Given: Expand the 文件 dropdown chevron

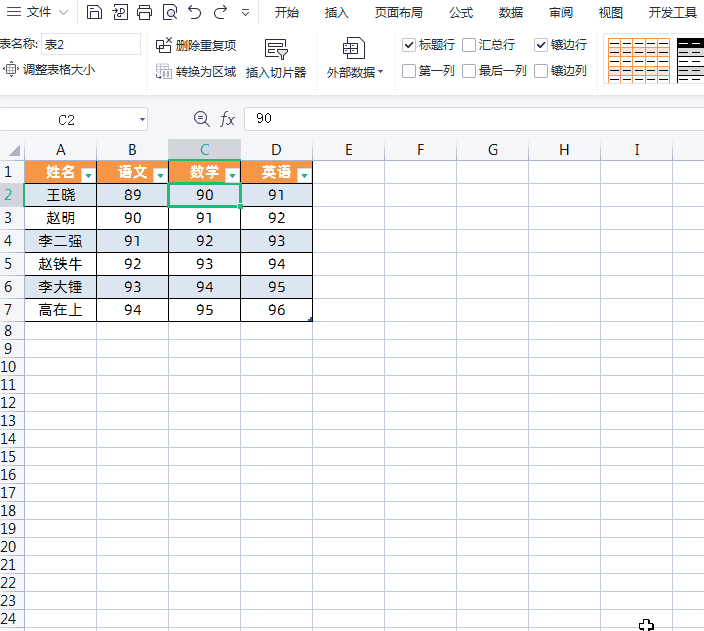Looking at the screenshot, I should point(63,12).
